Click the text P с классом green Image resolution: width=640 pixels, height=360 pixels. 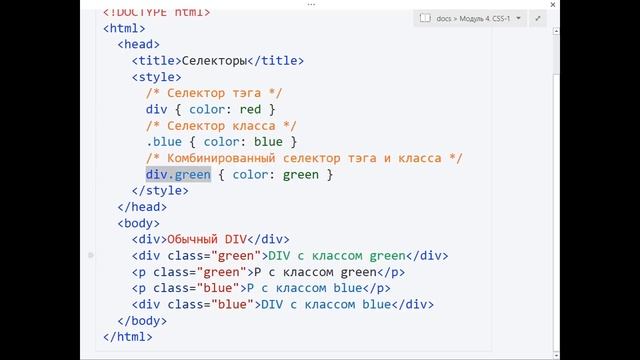coord(315,272)
